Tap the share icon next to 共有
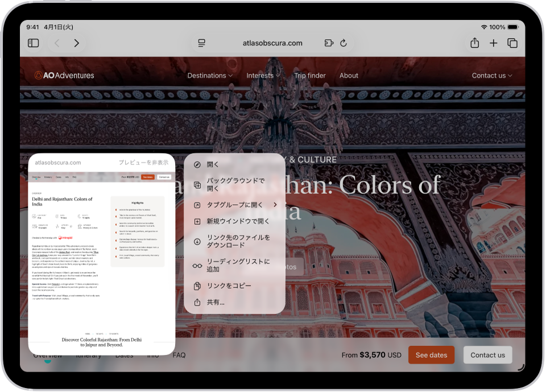 (197, 302)
